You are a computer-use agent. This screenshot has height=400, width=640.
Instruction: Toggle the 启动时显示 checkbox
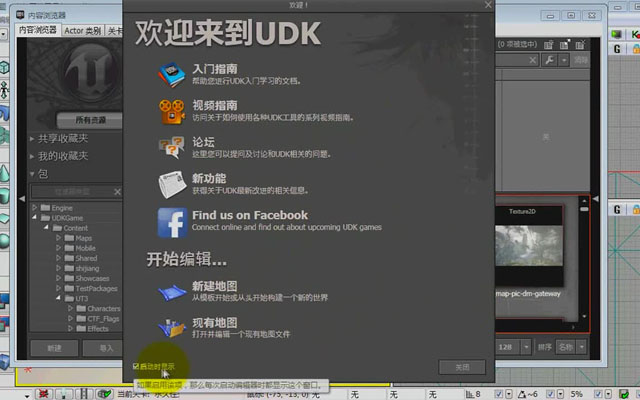(136, 366)
